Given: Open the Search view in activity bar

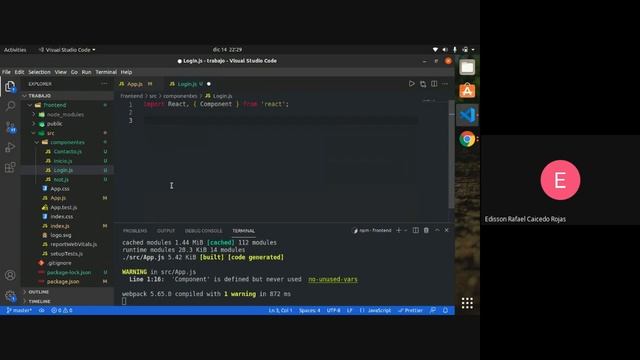Looking at the screenshot, I should [x=10, y=106].
